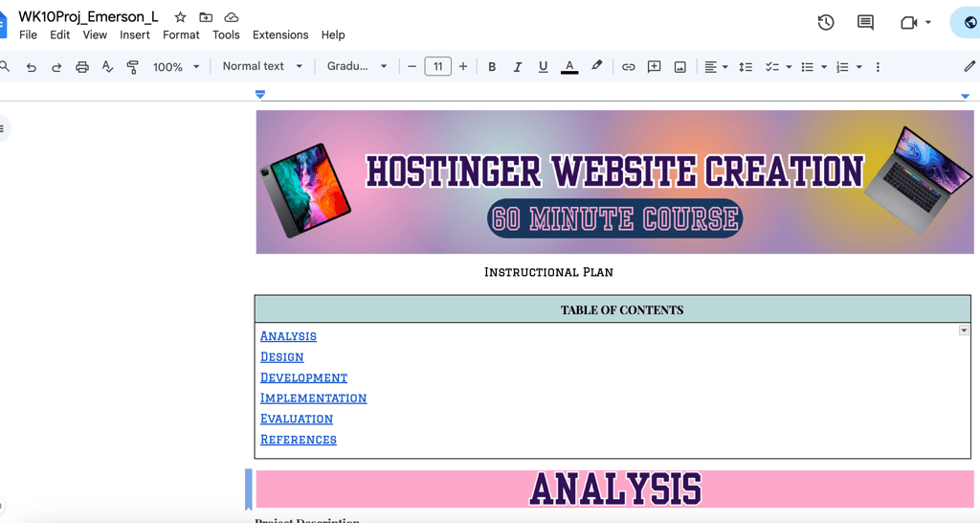Viewport: 980px width, 523px height.
Task: Show more toolbar options
Action: [878, 67]
